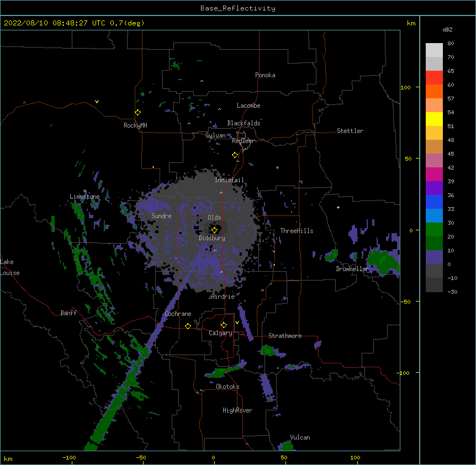The height and width of the screenshot is (465, 476).
Task: Pick the bright yellow swatch in dBZ legend
Action: [434, 119]
